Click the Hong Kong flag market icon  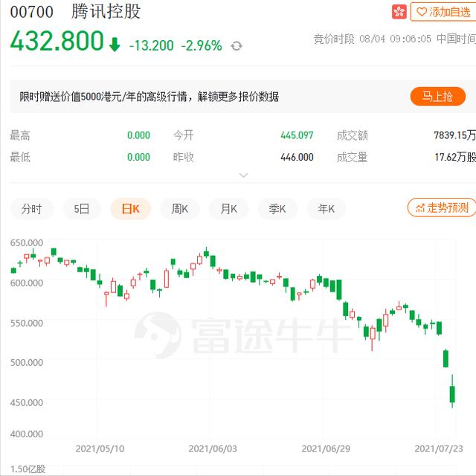399,12
